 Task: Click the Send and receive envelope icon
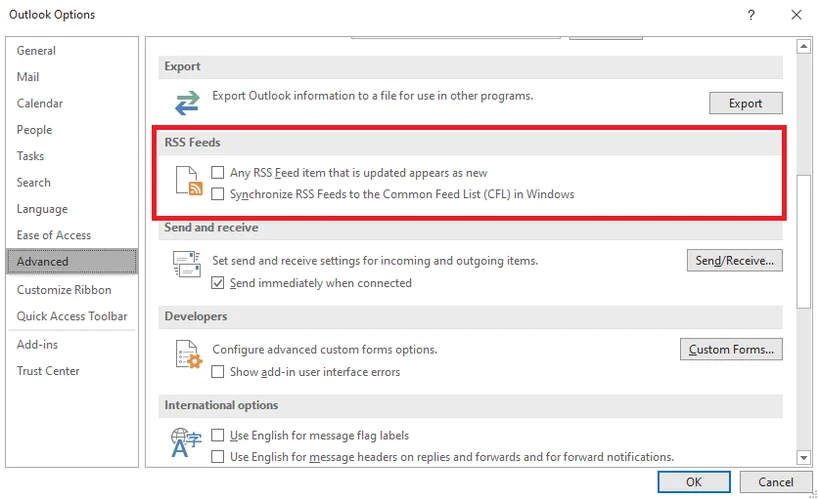point(187,264)
